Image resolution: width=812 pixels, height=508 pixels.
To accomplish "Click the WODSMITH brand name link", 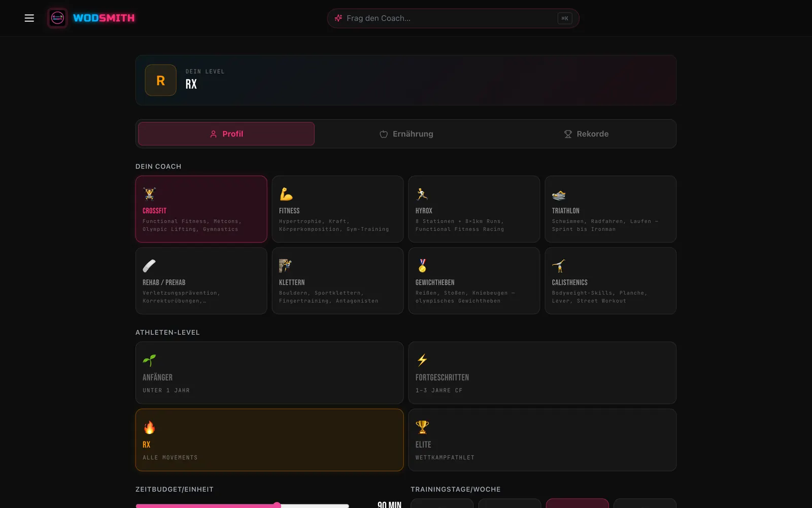I will click(x=104, y=18).
